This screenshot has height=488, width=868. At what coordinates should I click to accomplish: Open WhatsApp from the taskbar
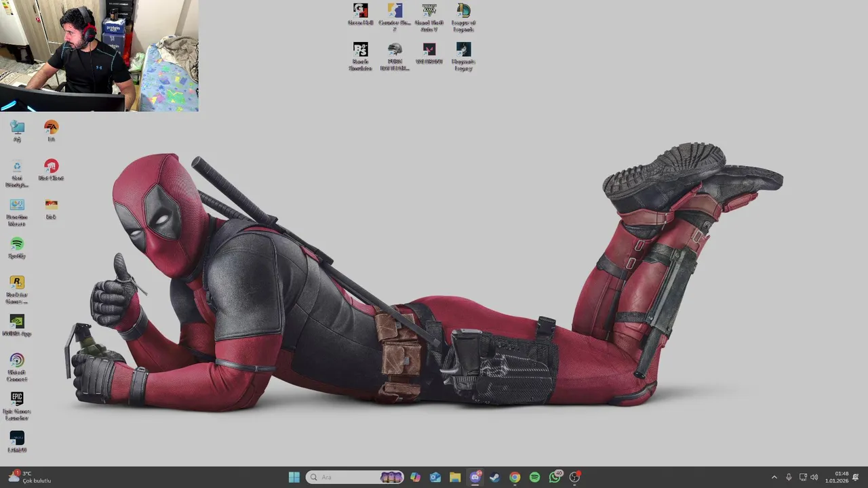pyautogui.click(x=555, y=477)
